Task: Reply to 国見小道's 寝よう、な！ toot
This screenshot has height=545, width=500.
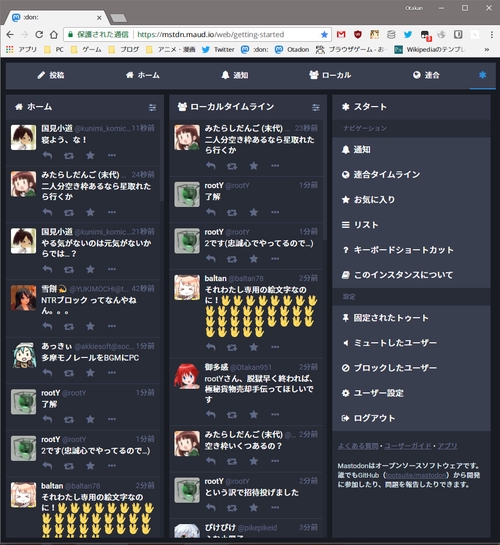Action: click(47, 155)
